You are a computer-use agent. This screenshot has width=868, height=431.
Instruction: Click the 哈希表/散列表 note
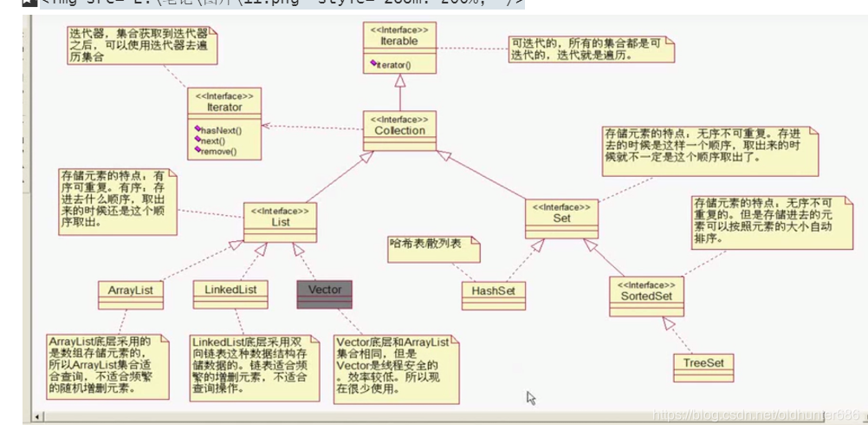433,249
